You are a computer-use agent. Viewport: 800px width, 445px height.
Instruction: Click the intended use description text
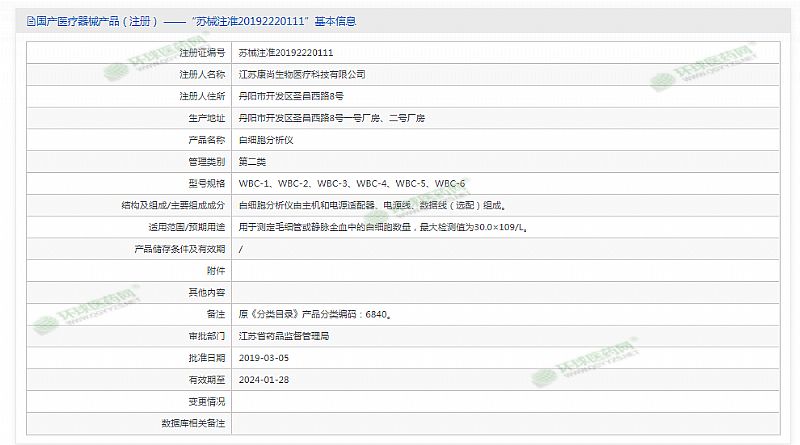pyautogui.click(x=382, y=227)
